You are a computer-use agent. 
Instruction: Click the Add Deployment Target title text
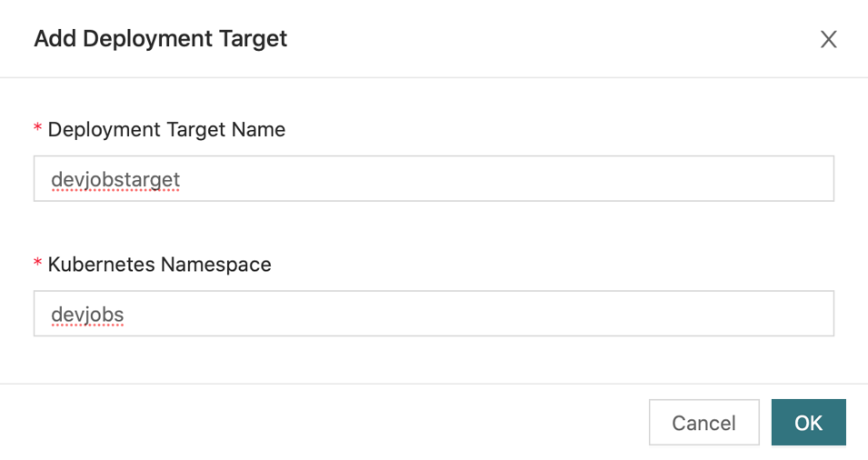161,39
